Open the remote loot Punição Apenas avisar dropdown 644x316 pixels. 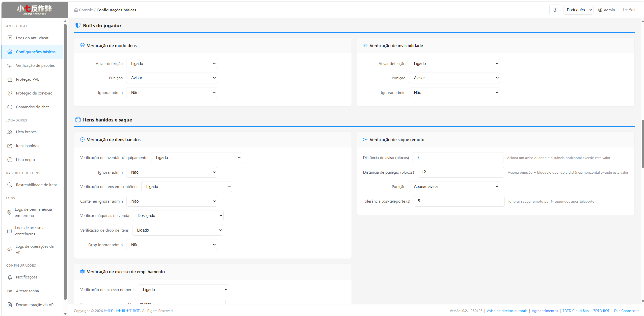point(454,186)
